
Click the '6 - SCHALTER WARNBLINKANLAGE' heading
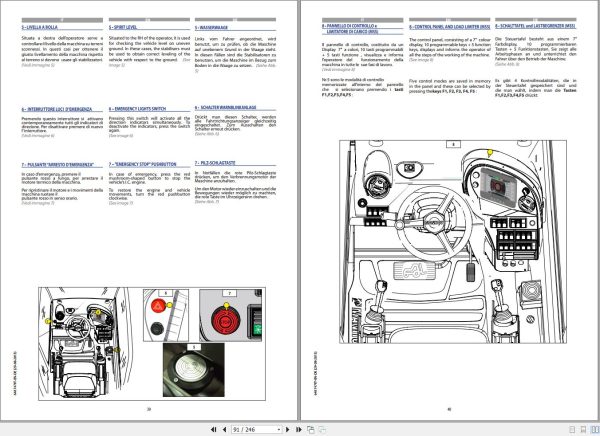(x=225, y=108)
